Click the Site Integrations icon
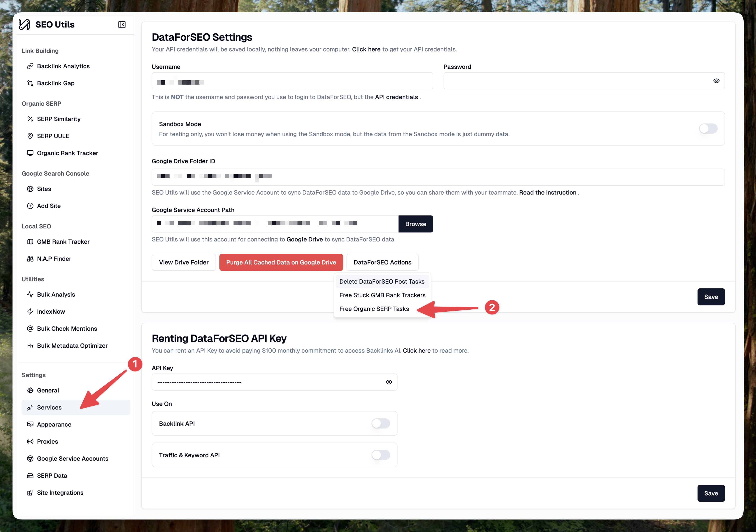Screen dimensions: 756x532 click(30, 493)
